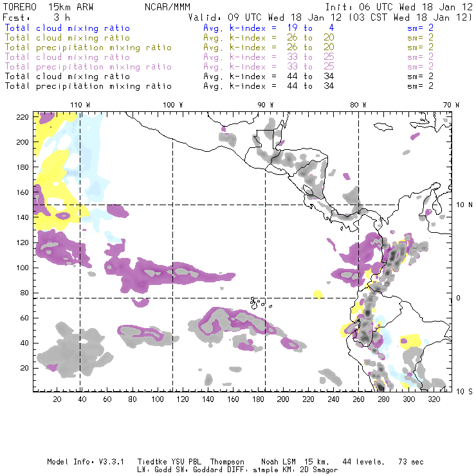Click the violet 'Total precipitation mixing ratio' legend label
This screenshot has height=476, width=476.
(88, 67)
